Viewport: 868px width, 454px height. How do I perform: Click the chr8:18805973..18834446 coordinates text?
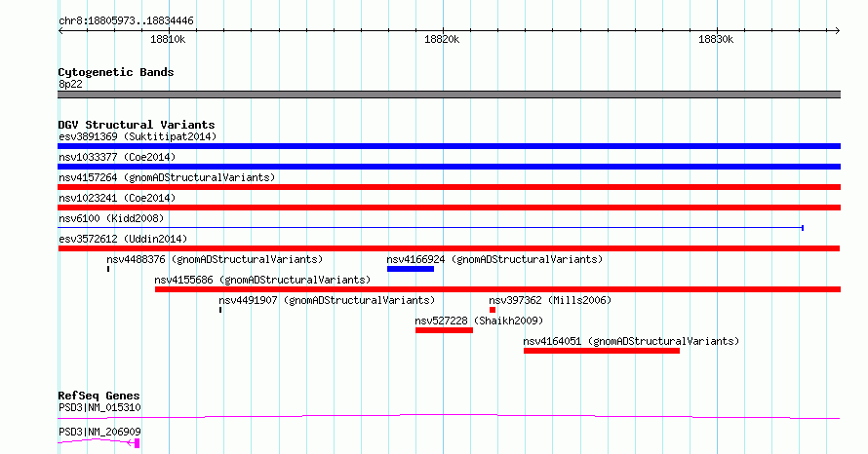(x=126, y=20)
